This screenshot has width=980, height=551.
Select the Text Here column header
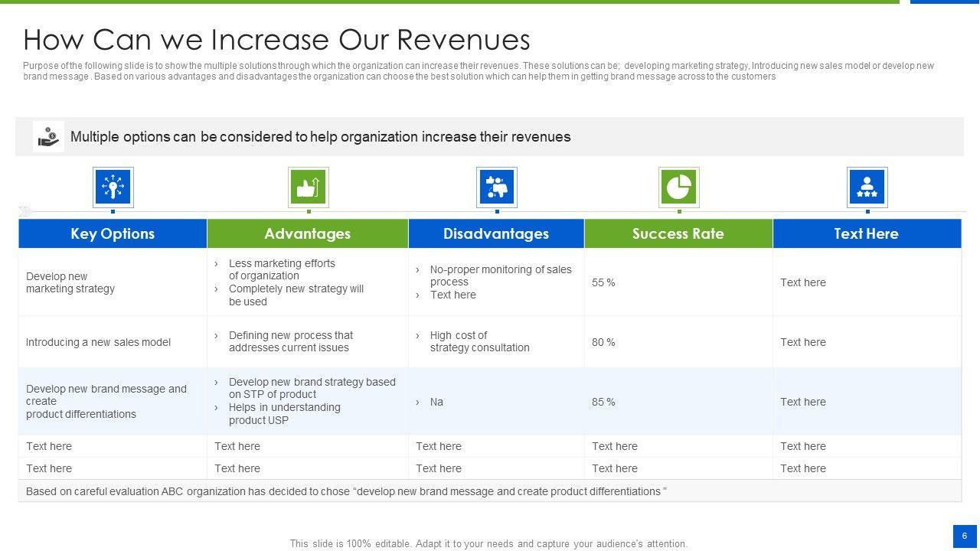(867, 233)
